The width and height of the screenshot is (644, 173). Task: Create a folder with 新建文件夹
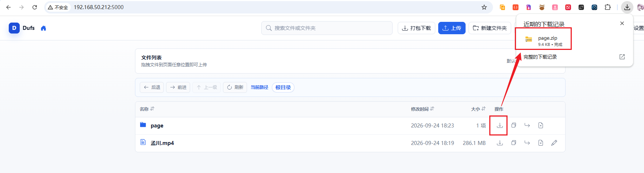tap(490, 28)
